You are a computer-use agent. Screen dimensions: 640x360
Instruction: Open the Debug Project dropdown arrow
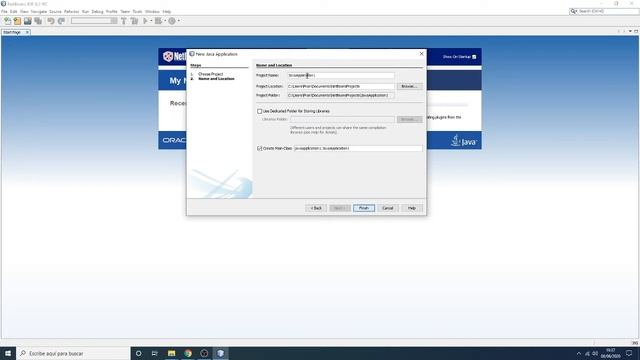(164, 21)
